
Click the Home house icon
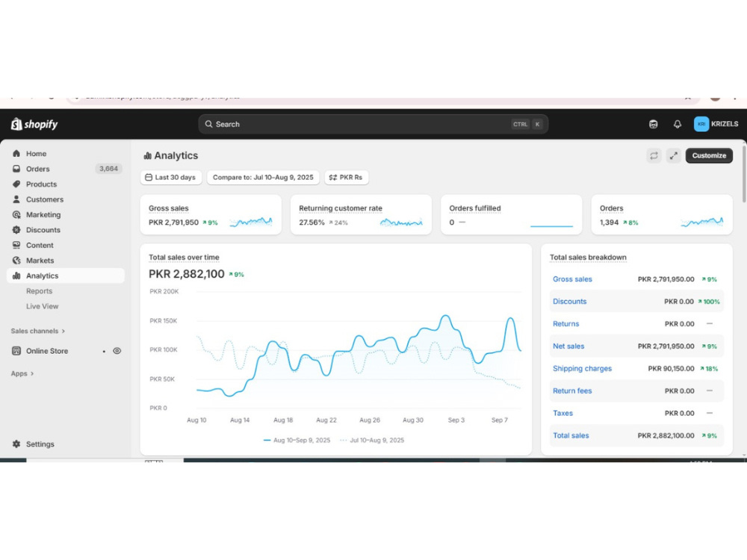pos(16,153)
